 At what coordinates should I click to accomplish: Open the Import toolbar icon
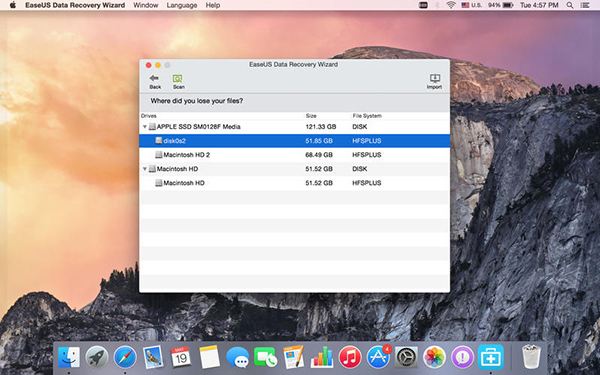click(x=434, y=78)
